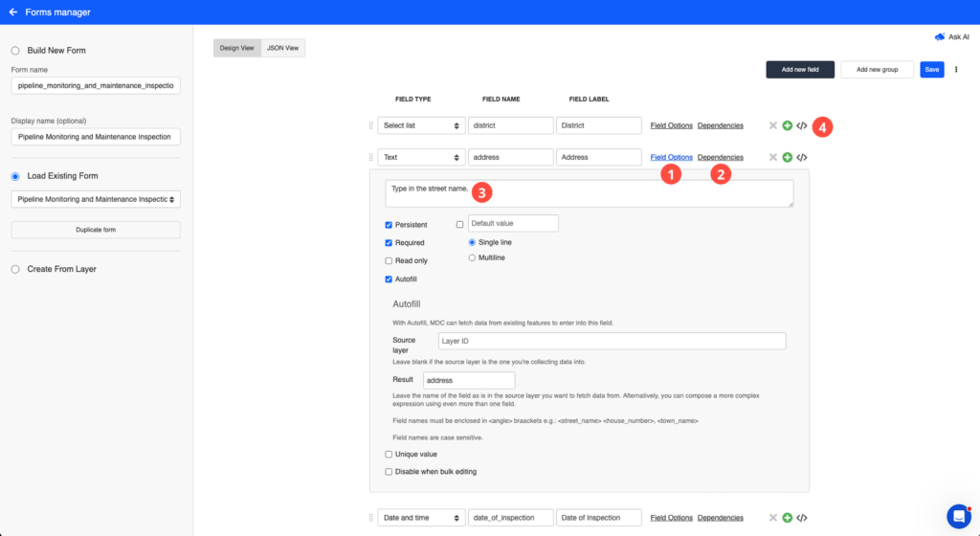Screen dimensions: 980x536
Task: Delete the district field row
Action: coord(773,125)
